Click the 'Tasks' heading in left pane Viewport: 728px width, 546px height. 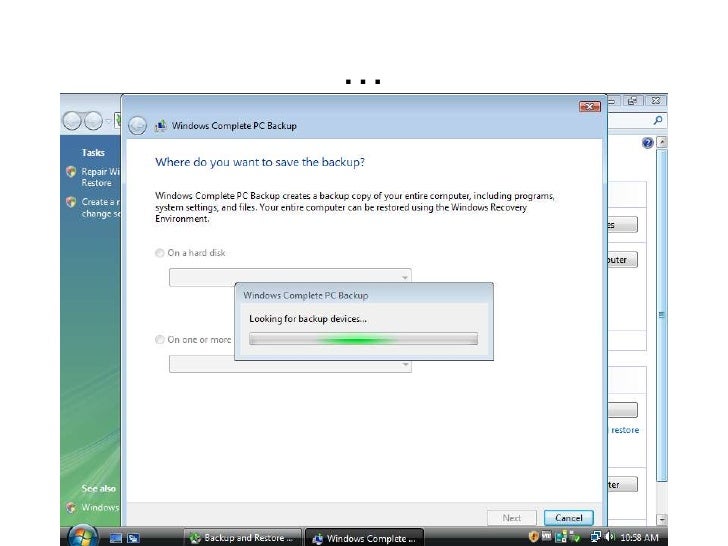click(x=93, y=152)
